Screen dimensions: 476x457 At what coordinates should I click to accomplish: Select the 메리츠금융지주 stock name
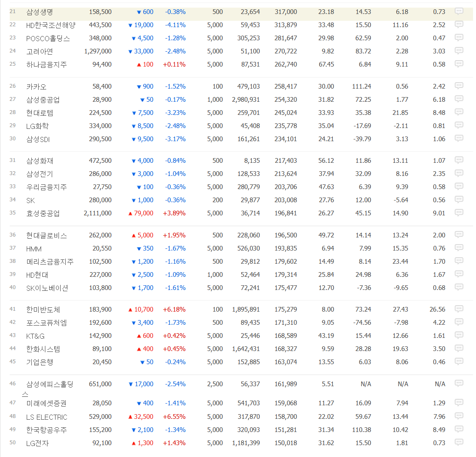pos(50,262)
